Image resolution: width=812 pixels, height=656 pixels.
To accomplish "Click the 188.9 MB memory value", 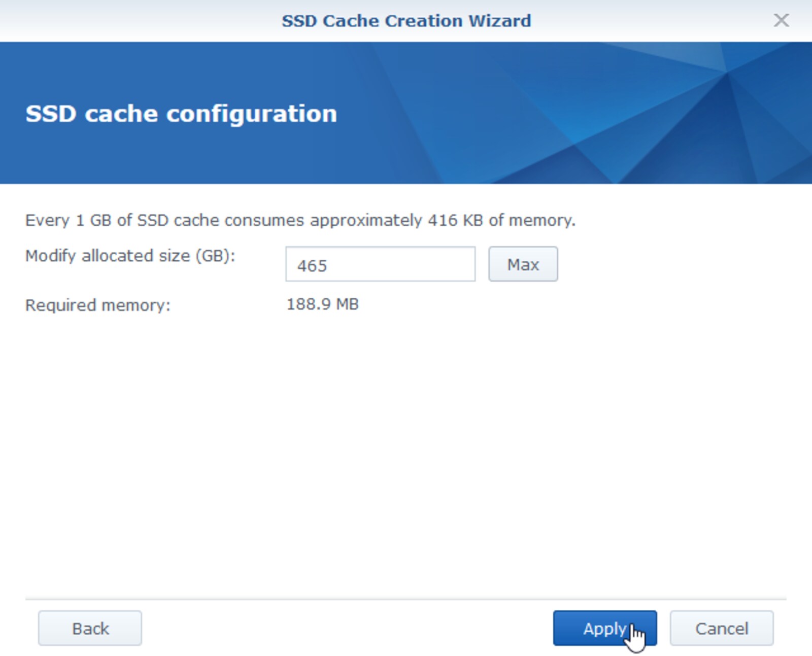I will (x=322, y=304).
